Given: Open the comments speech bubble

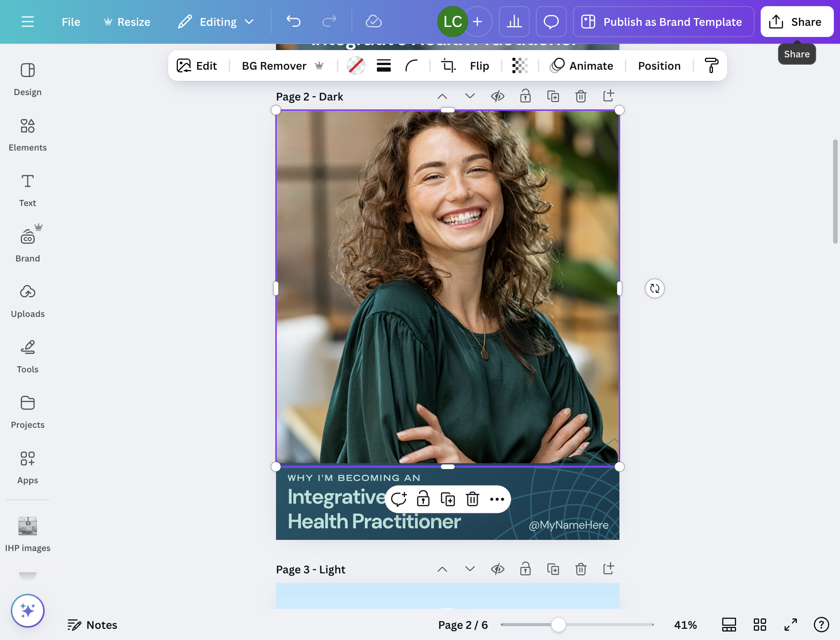Looking at the screenshot, I should 551,22.
